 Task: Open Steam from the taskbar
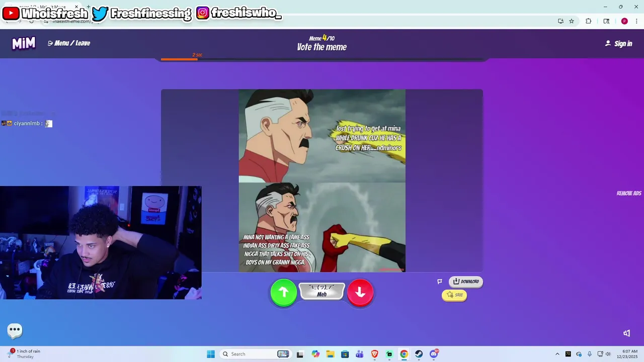pos(419,354)
